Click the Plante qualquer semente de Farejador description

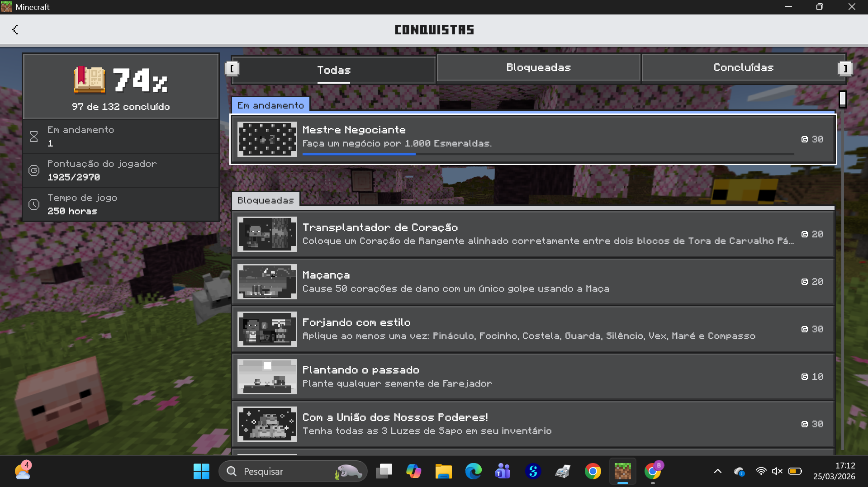point(397,383)
